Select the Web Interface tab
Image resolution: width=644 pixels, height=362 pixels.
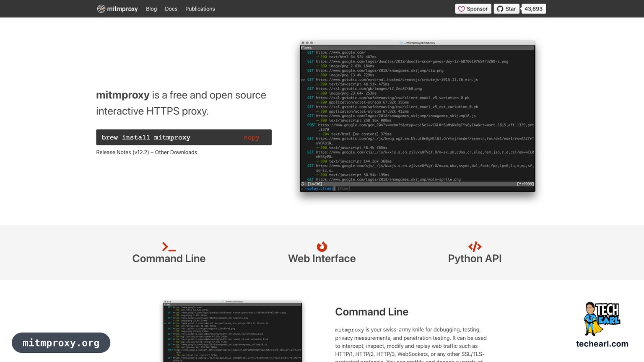[322, 259]
